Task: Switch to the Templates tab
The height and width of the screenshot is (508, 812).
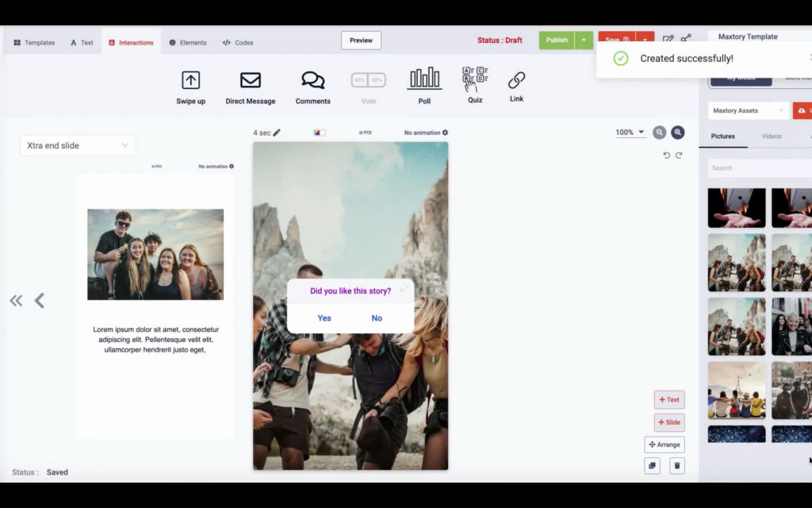Action: coord(34,43)
